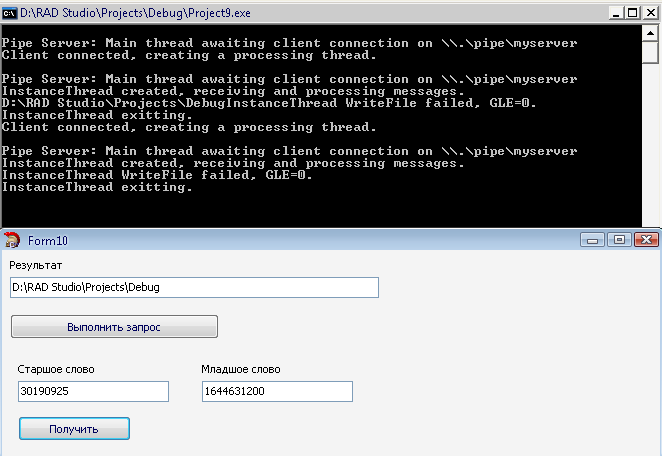Click the Выполнить запрос button
662x456 pixels.
pos(114,326)
